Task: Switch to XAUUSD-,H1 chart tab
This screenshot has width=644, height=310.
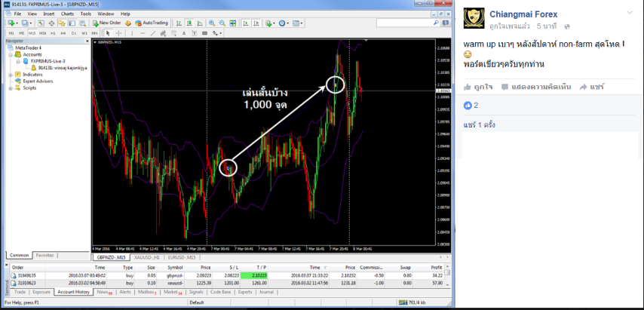Action: pyautogui.click(x=146, y=257)
